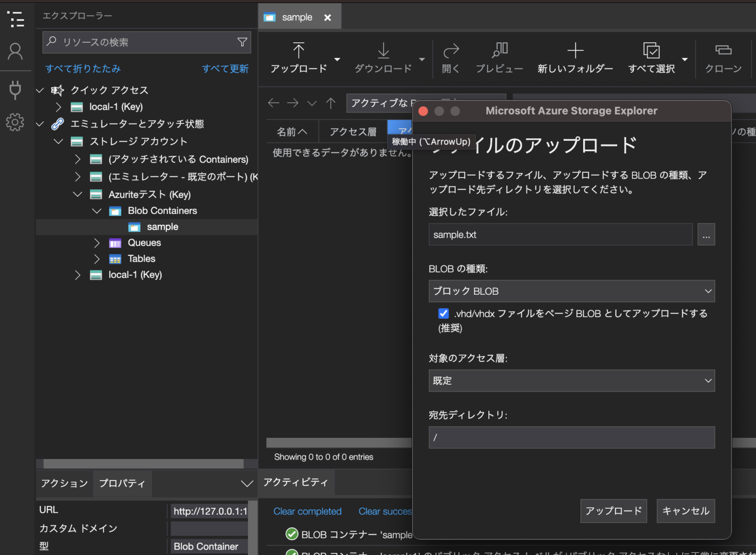Click the Clear completed link

tap(307, 511)
